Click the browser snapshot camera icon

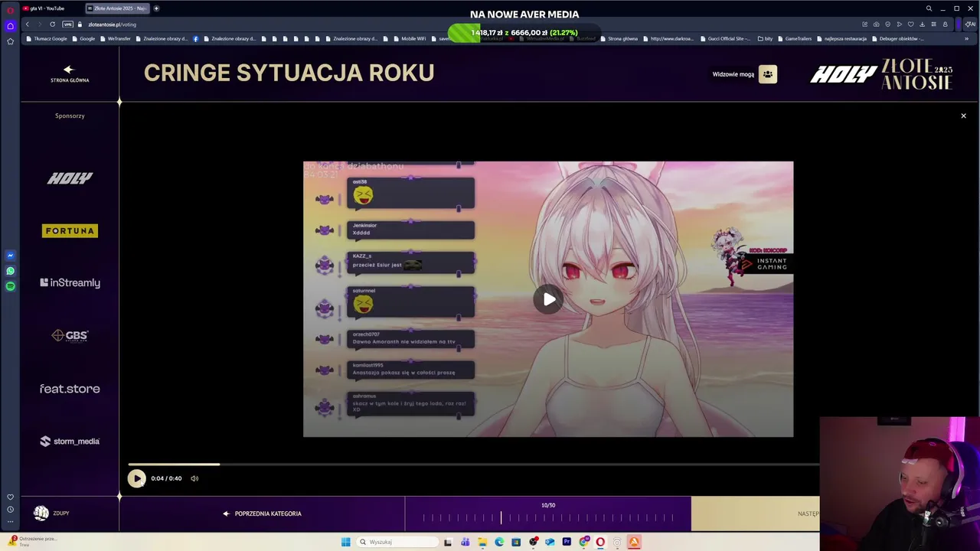[x=877, y=24]
